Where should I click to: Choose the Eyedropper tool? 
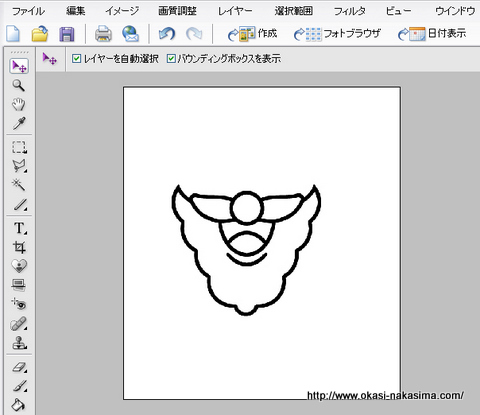(x=19, y=123)
